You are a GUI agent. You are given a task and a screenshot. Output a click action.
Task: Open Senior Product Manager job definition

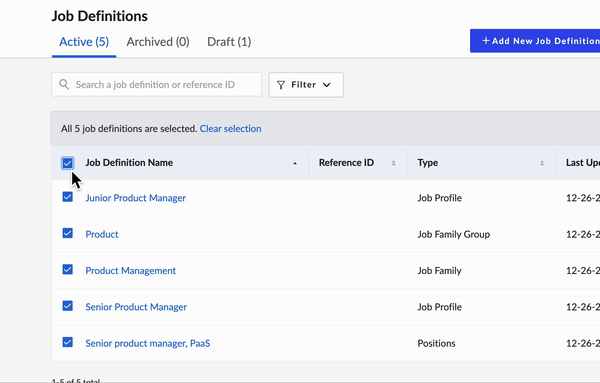(136, 307)
